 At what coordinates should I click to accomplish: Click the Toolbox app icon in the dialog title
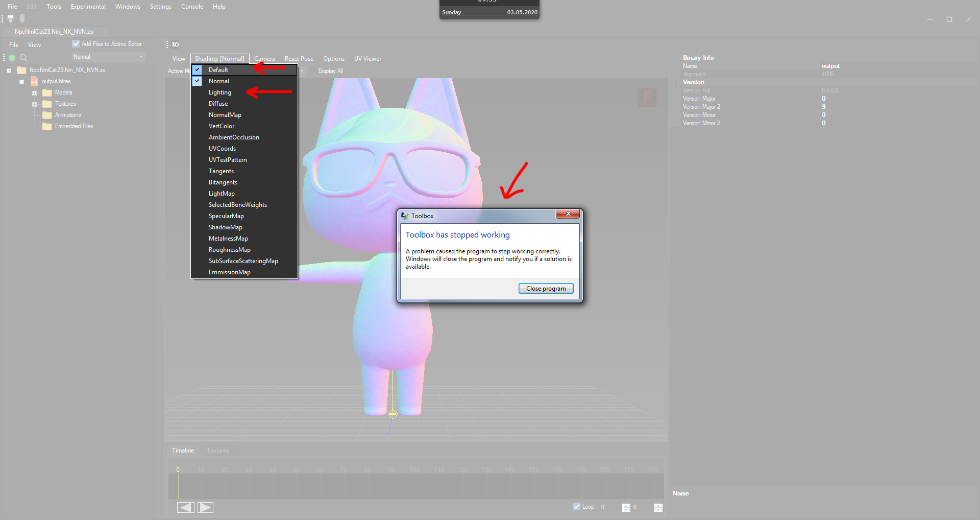[x=405, y=216]
